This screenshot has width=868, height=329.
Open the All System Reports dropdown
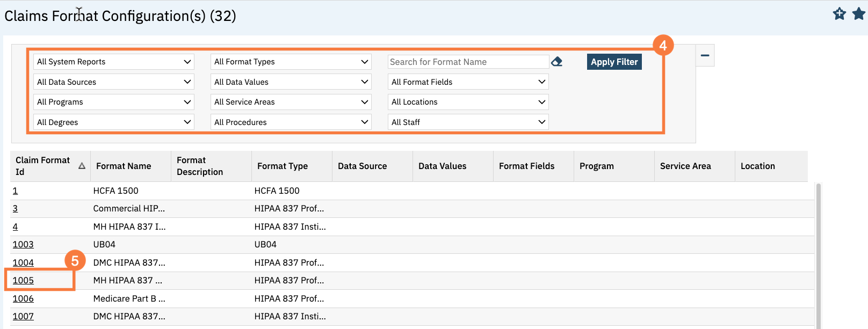click(114, 62)
